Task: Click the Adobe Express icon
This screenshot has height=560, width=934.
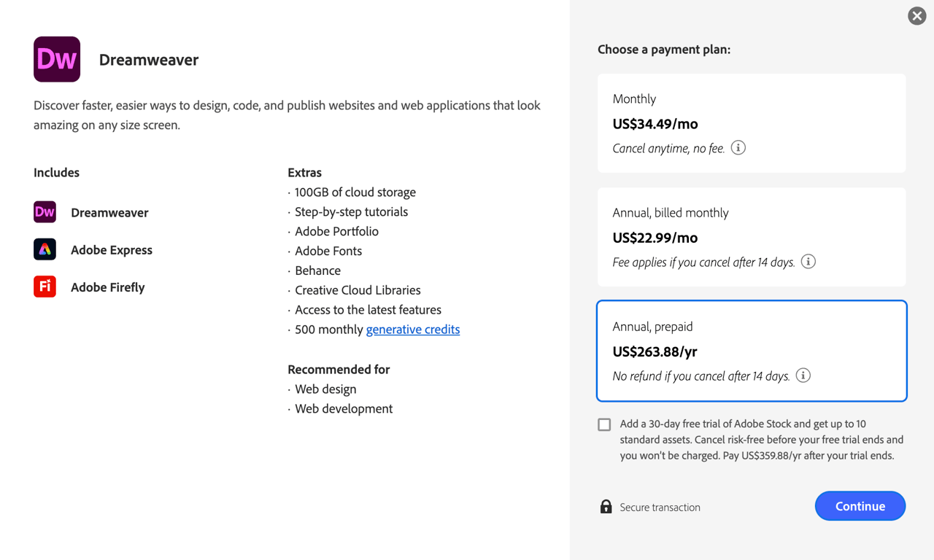Action: coord(44,249)
